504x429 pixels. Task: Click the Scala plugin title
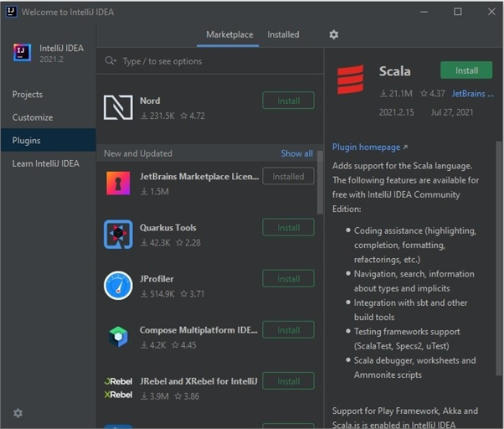[x=394, y=71]
